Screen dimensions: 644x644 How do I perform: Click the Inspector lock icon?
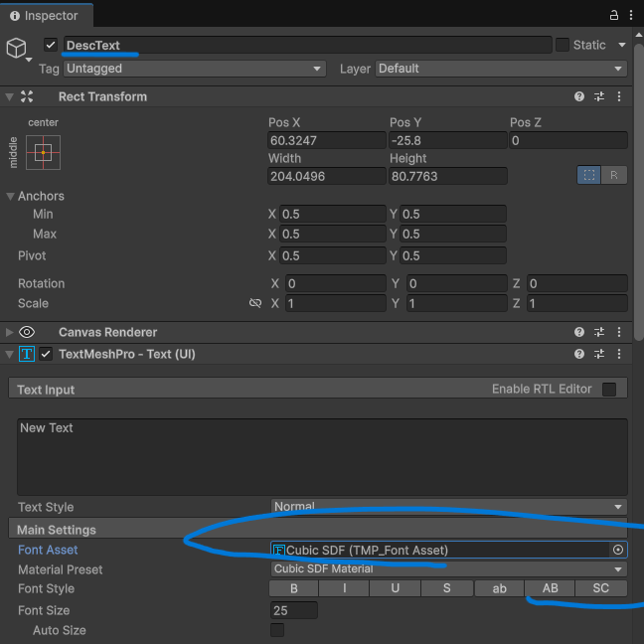tap(613, 16)
